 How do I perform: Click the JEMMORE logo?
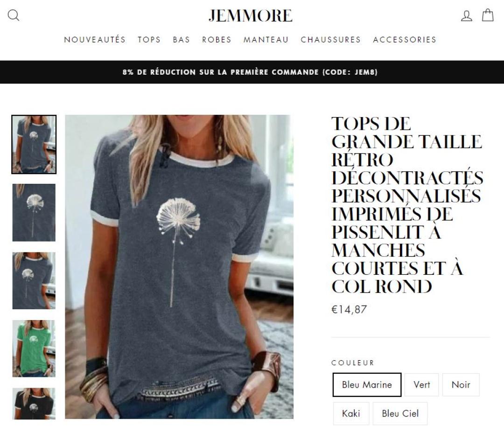(x=251, y=15)
